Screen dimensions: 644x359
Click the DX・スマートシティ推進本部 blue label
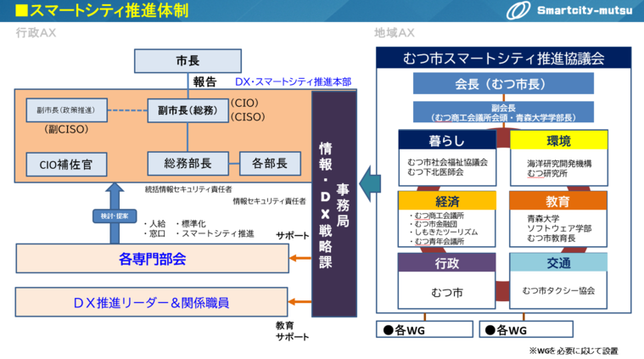[293, 81]
